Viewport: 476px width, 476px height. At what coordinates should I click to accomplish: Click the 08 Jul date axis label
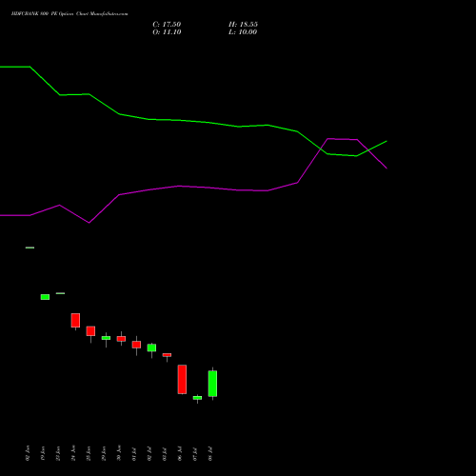210,454
